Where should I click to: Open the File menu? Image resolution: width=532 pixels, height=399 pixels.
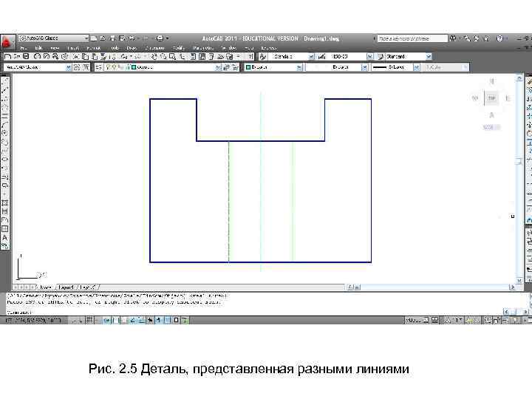click(x=24, y=48)
